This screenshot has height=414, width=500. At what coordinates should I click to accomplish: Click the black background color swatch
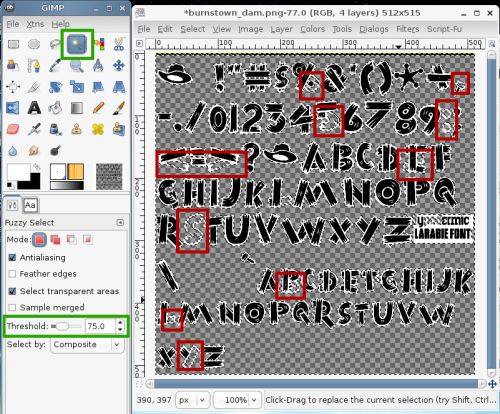pyautogui.click(x=32, y=183)
